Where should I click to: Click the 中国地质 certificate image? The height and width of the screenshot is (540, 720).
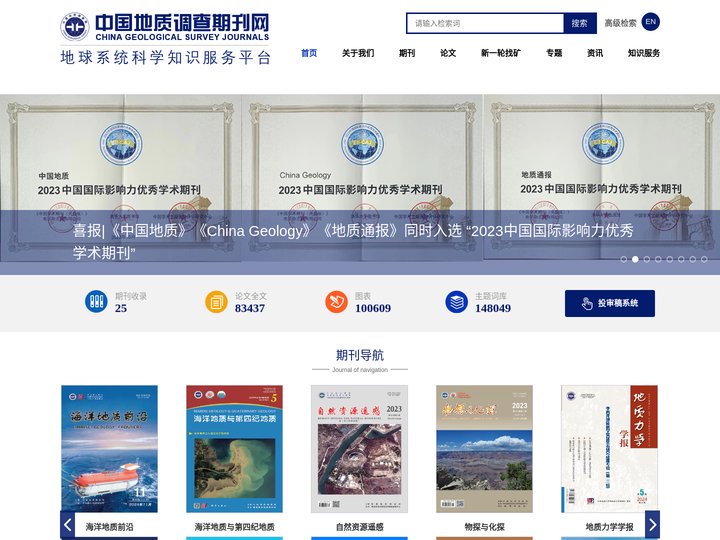point(120,178)
